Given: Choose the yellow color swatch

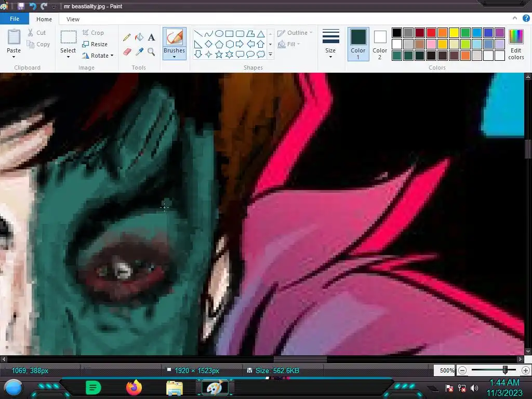Looking at the screenshot, I should (454, 33).
